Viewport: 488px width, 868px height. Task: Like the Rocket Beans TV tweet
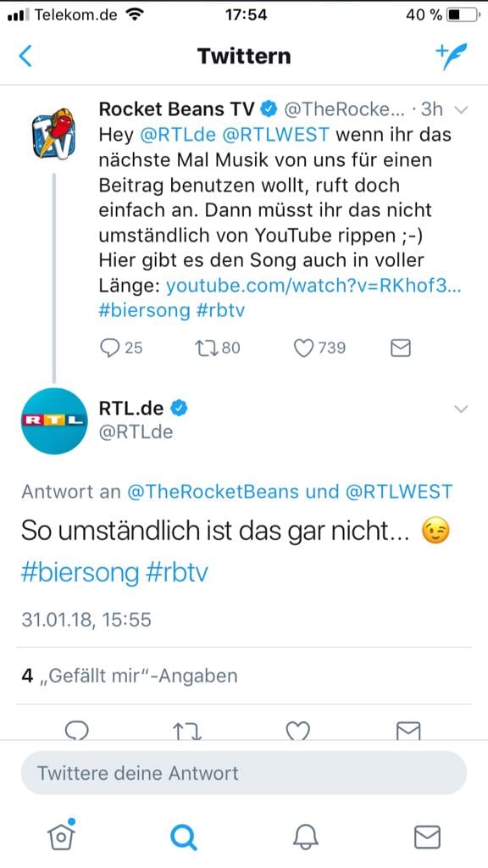point(303,348)
